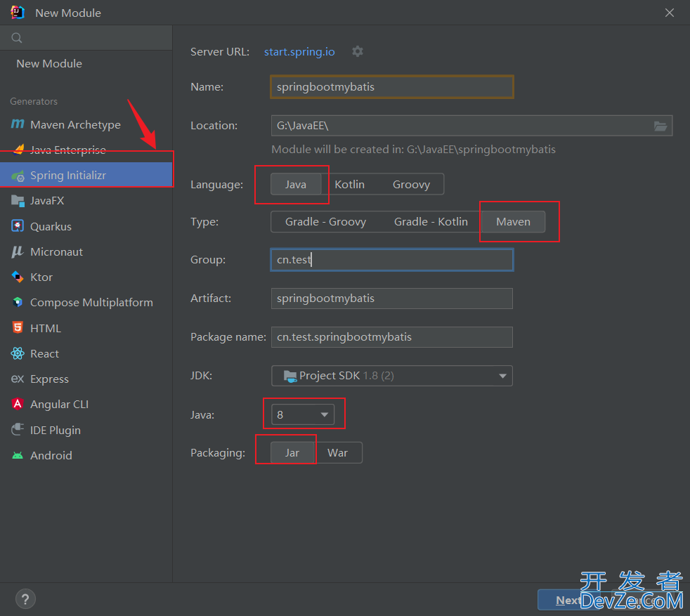Click the Angular CLI icon
The height and width of the screenshot is (616, 690).
tap(18, 404)
